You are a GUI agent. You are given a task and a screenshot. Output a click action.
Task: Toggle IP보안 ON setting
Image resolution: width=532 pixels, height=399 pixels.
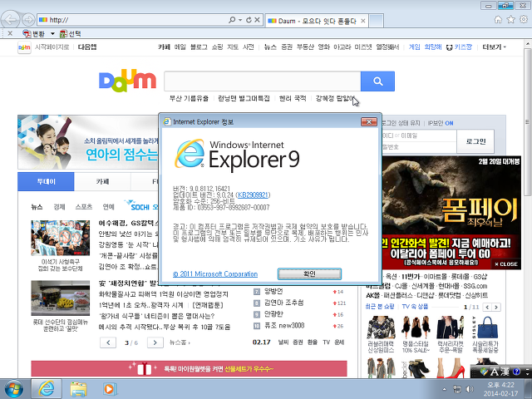tap(441, 123)
